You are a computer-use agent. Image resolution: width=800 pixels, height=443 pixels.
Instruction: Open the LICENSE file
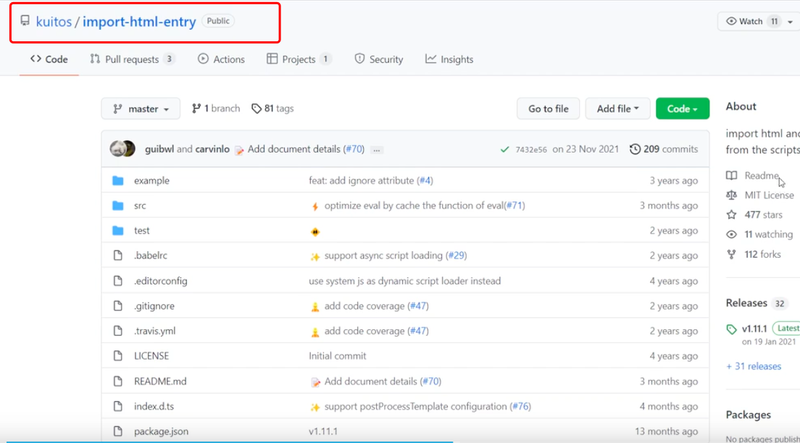coord(152,356)
